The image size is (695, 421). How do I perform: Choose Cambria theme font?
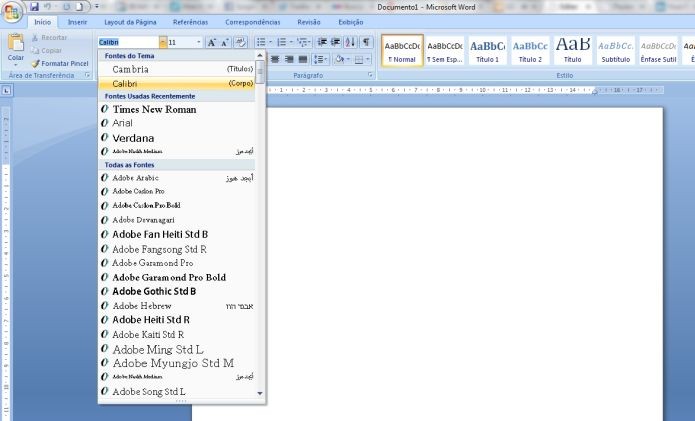coord(176,69)
